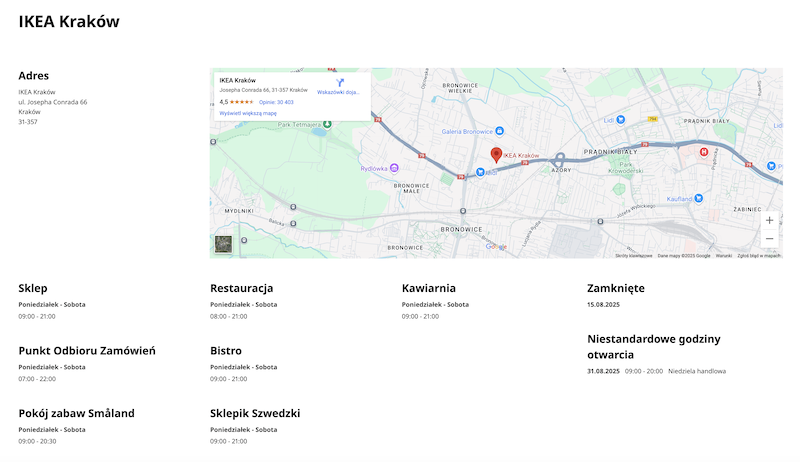
Task: Switch to satellite view thumbnail
Action: tap(224, 243)
